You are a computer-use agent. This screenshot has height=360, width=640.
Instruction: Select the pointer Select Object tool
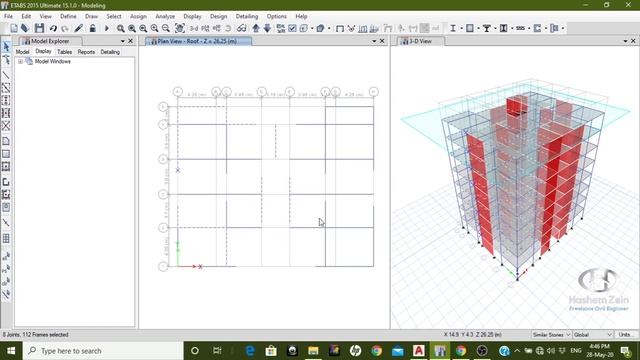[6, 47]
